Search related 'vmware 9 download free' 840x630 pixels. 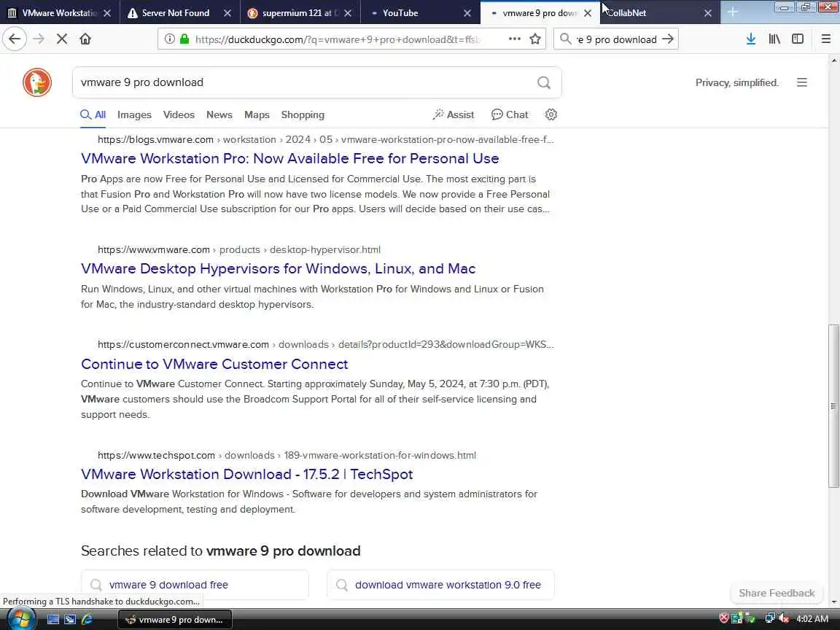pyautogui.click(x=195, y=585)
